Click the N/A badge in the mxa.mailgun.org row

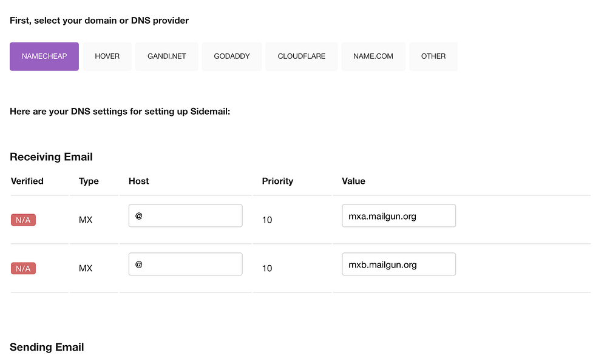point(23,220)
